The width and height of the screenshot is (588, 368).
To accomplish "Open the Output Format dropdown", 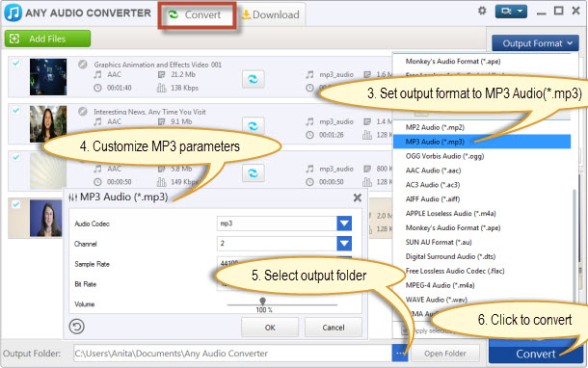I will coord(536,43).
